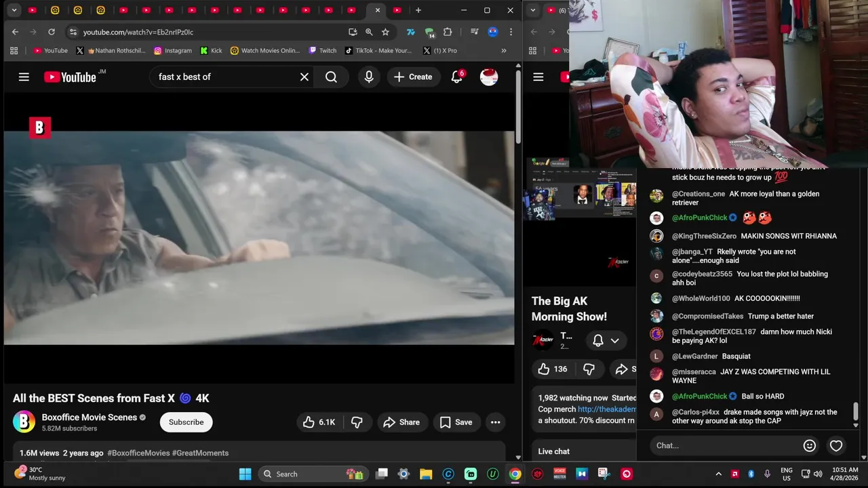The height and width of the screenshot is (488, 868).
Task: Open Snipping Tool from the taskbar
Action: [604, 474]
